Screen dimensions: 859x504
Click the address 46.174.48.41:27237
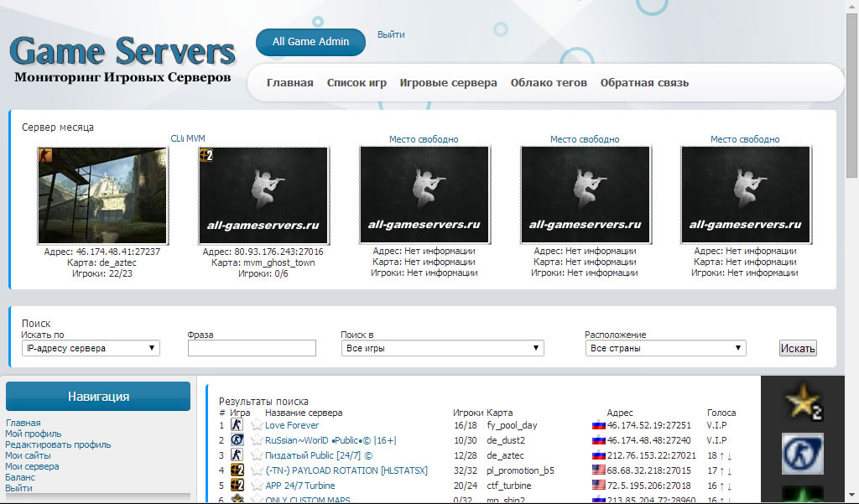pyautogui.click(x=117, y=252)
